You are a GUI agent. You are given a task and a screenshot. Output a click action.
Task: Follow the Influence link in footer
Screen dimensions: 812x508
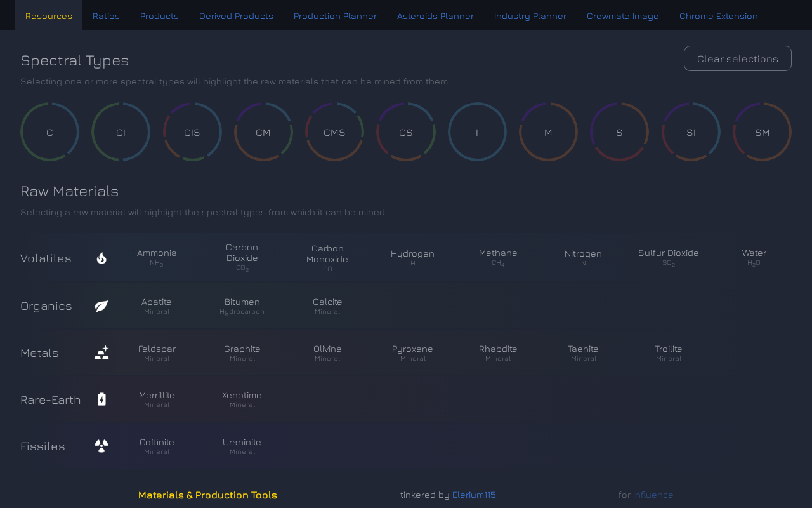click(653, 495)
